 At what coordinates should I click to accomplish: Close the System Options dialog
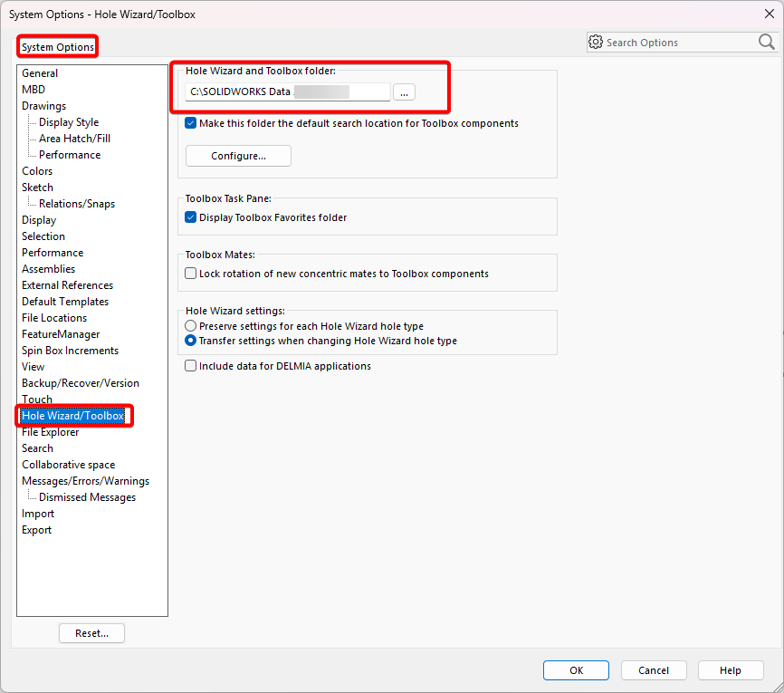[x=770, y=14]
